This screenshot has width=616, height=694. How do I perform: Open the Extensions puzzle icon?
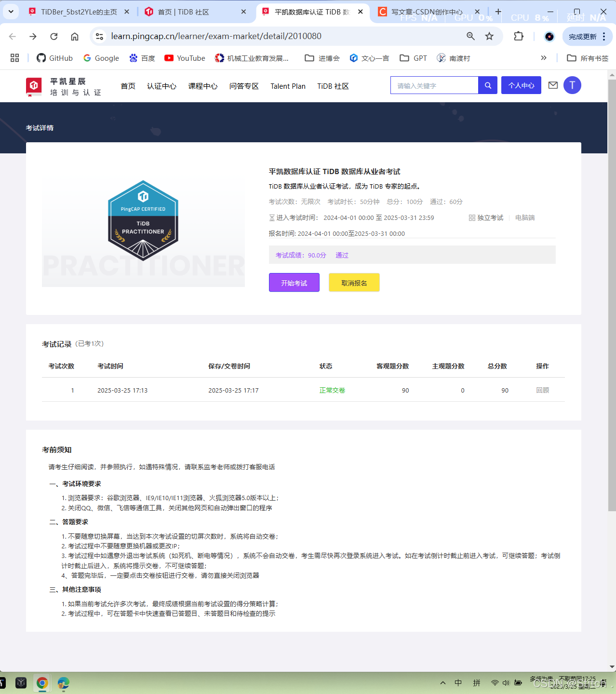coord(519,36)
